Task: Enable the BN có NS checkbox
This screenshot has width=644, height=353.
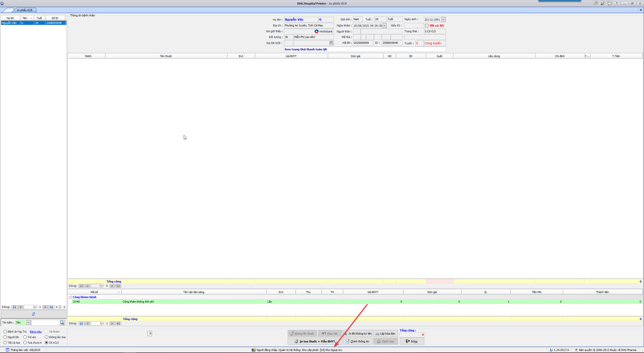Action: point(427,25)
